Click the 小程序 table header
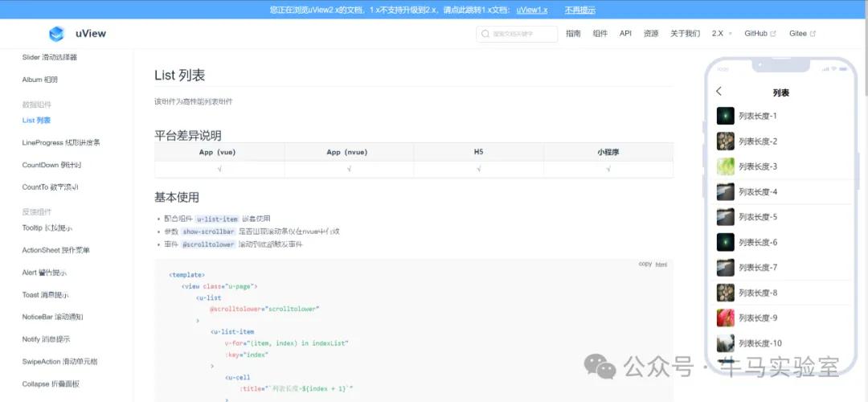 [x=608, y=152]
